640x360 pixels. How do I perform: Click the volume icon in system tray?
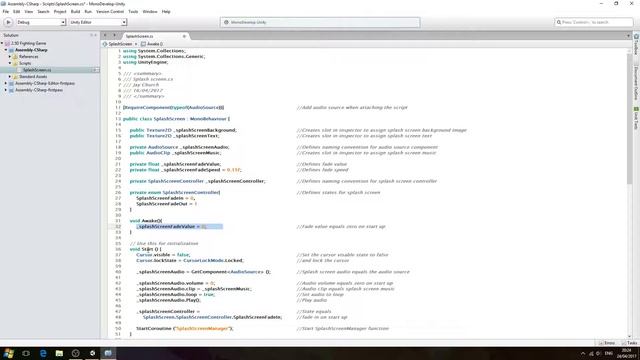[598, 353]
